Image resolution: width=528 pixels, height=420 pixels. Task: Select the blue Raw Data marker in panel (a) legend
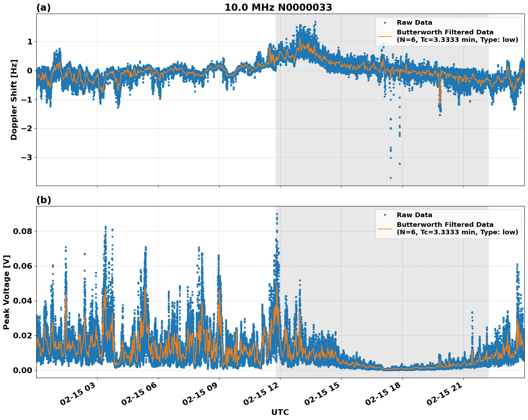click(386, 22)
